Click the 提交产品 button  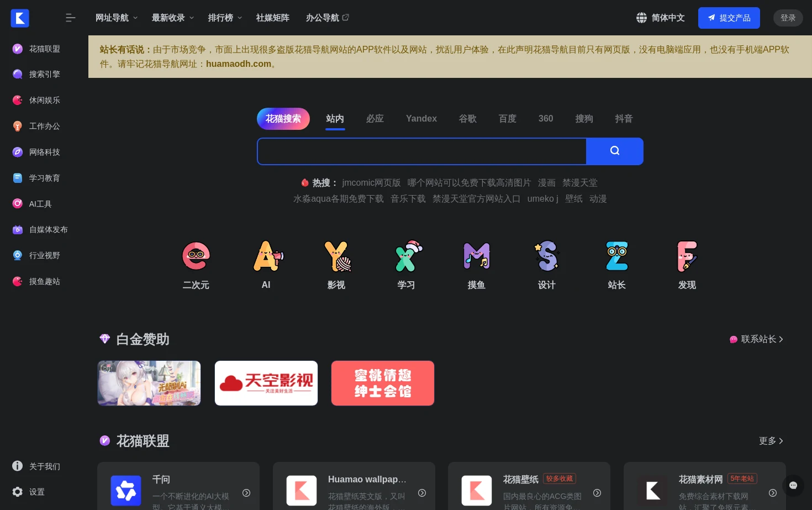click(x=729, y=18)
